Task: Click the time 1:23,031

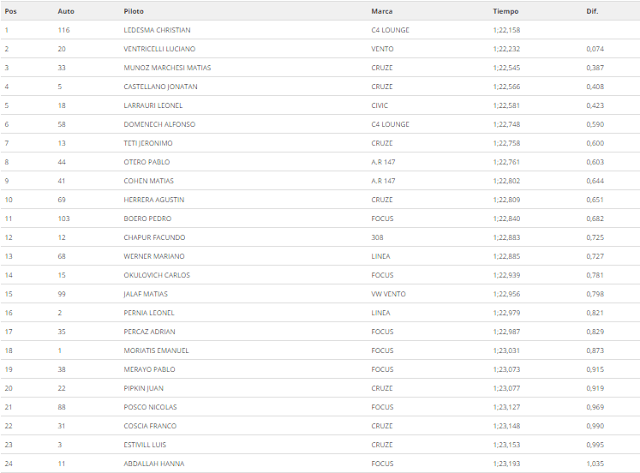Action: [x=507, y=351]
